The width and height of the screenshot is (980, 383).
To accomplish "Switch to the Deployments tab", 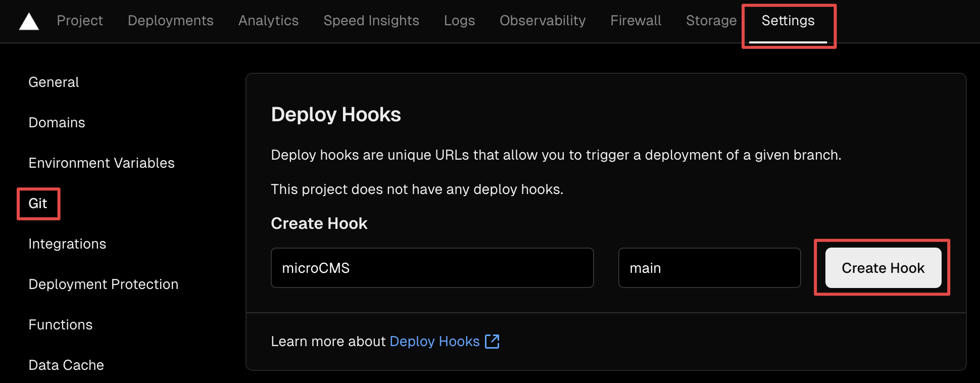I will tap(170, 21).
